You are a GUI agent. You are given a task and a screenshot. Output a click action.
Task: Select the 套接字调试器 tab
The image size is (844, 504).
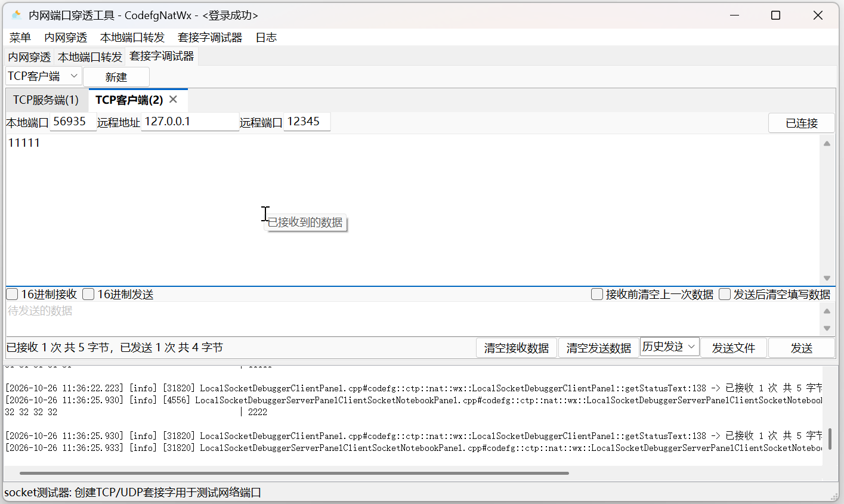(x=162, y=56)
